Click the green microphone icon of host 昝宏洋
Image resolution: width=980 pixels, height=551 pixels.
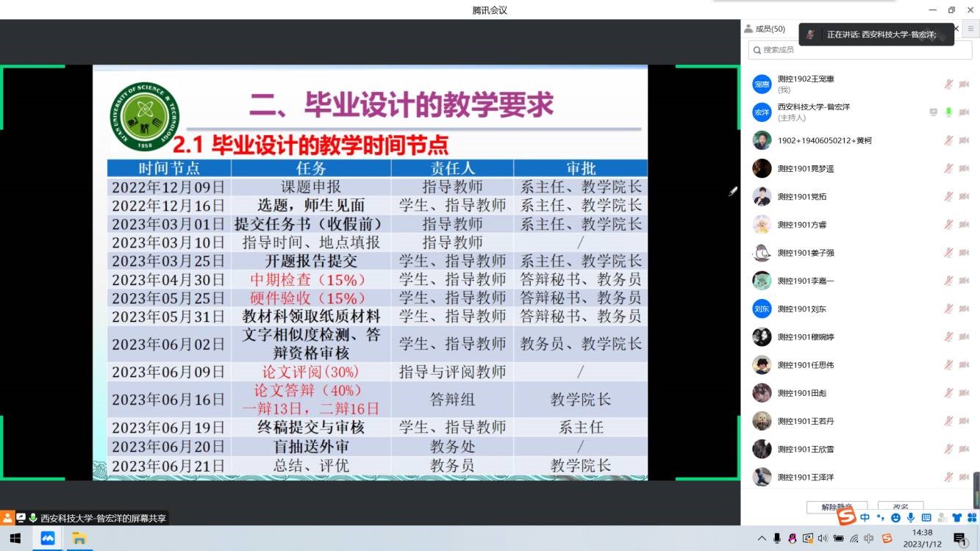948,112
